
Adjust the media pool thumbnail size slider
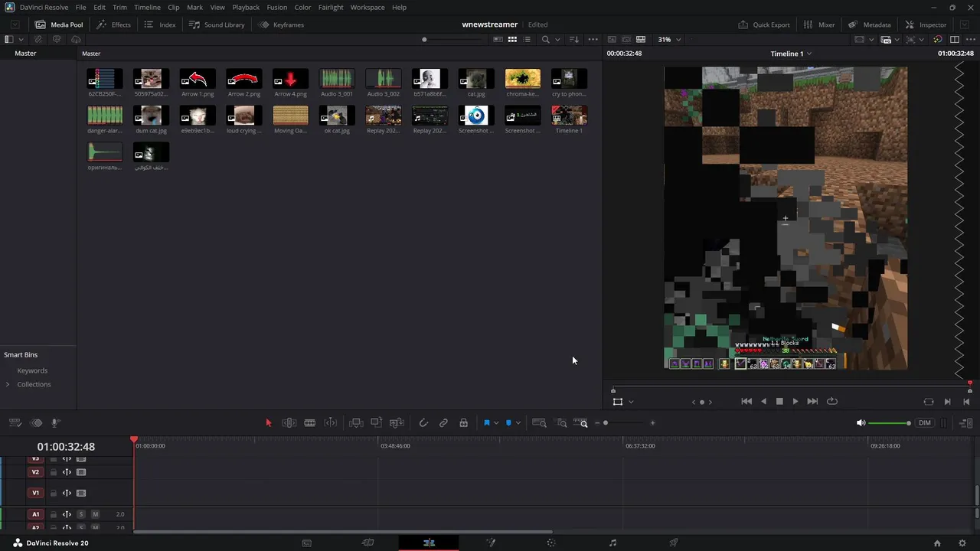point(424,39)
